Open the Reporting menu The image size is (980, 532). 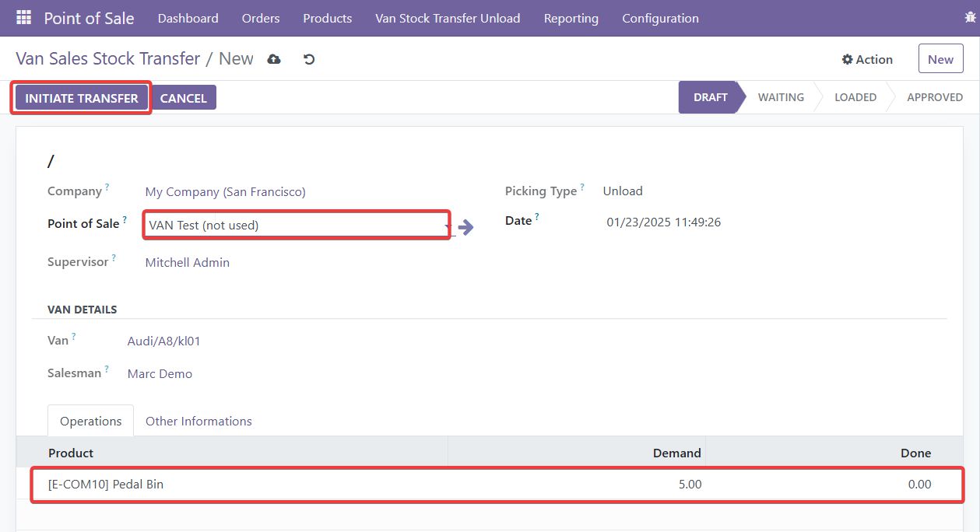pos(571,18)
